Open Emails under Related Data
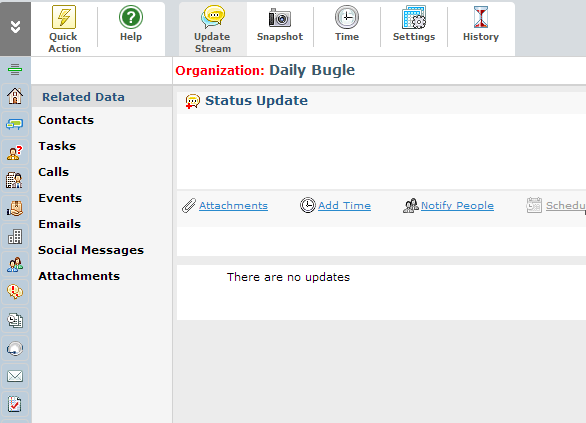 [60, 224]
